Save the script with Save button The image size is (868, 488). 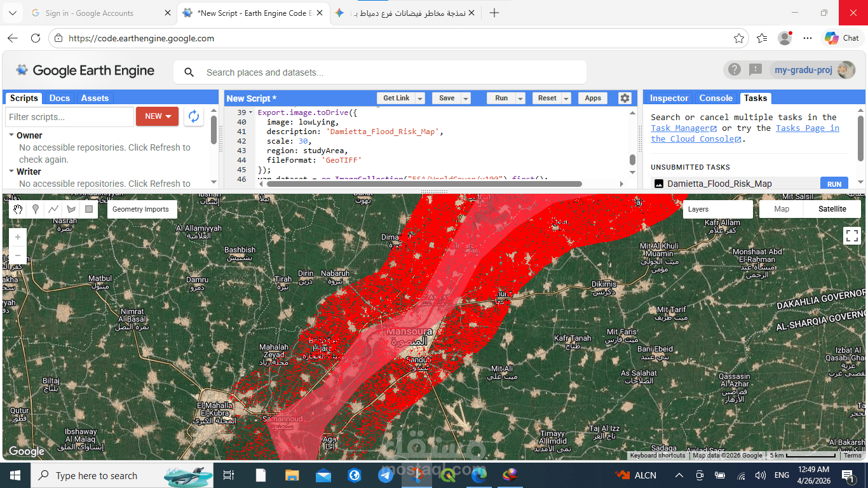447,98
